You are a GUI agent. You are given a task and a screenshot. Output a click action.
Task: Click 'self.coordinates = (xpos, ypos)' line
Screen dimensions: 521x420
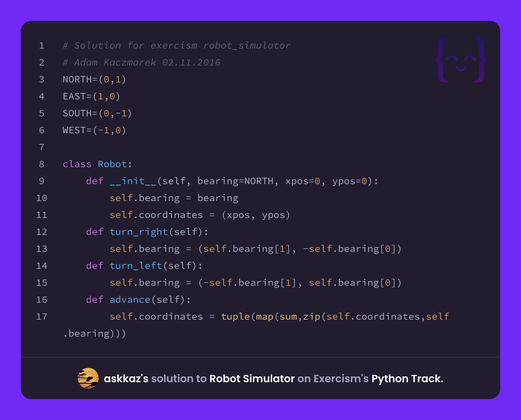(200, 215)
